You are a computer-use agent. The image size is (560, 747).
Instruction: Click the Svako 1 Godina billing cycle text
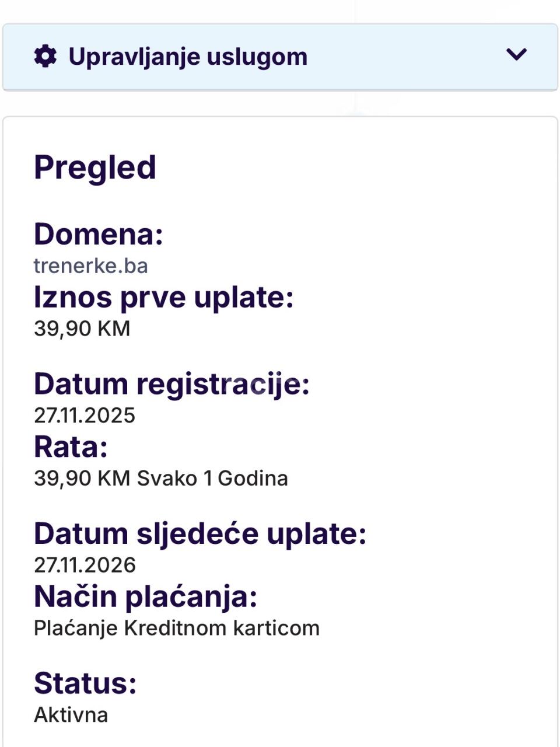coord(212,479)
